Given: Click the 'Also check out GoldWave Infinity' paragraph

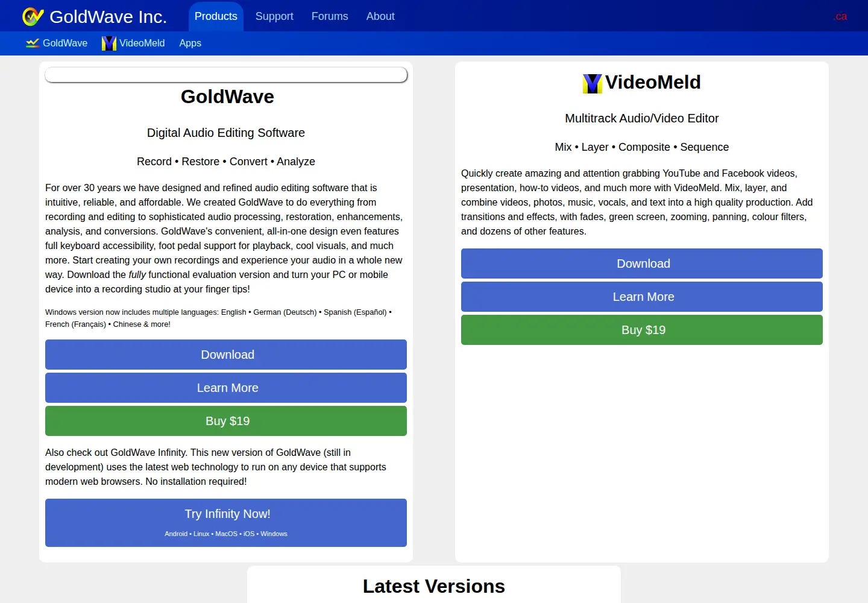Looking at the screenshot, I should point(216,467).
